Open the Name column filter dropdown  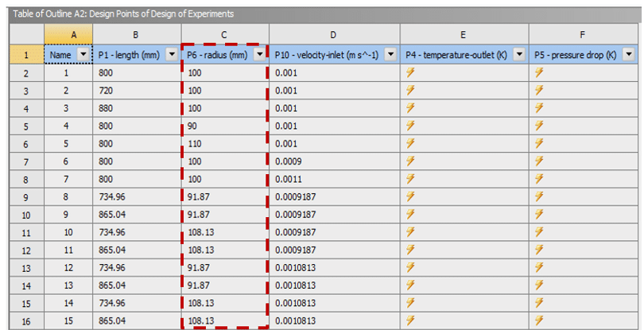pyautogui.click(x=83, y=55)
